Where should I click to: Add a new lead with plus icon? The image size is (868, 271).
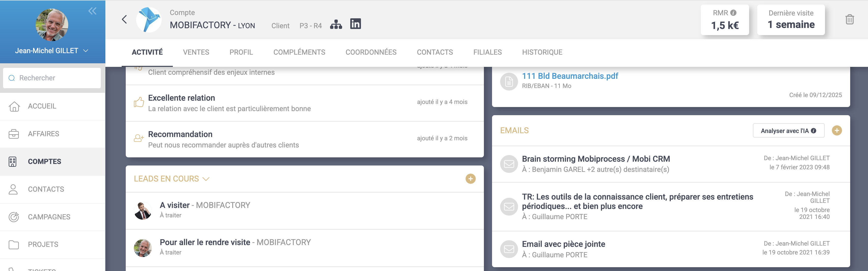pos(470,179)
